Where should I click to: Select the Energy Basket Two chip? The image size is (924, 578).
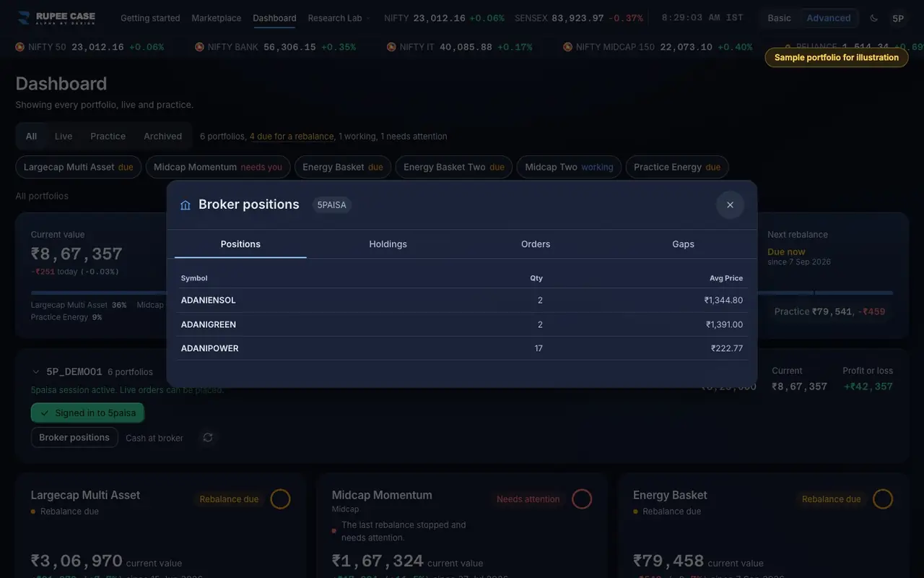click(x=454, y=167)
